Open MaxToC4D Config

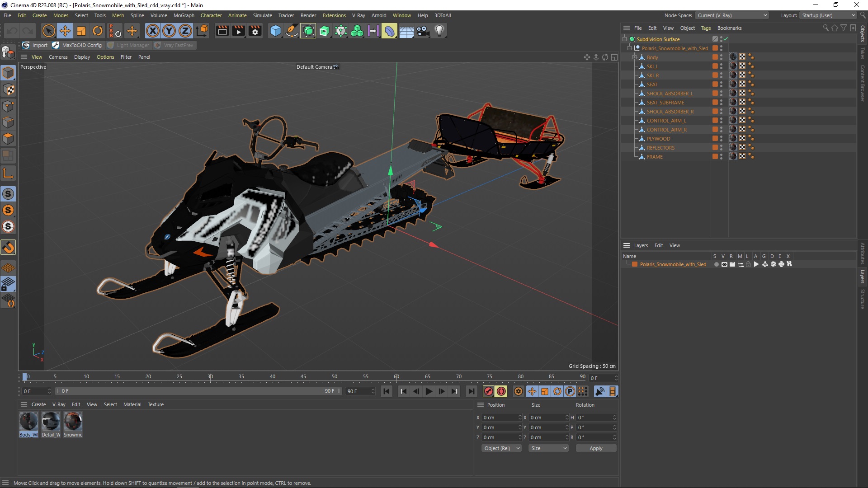coord(77,45)
